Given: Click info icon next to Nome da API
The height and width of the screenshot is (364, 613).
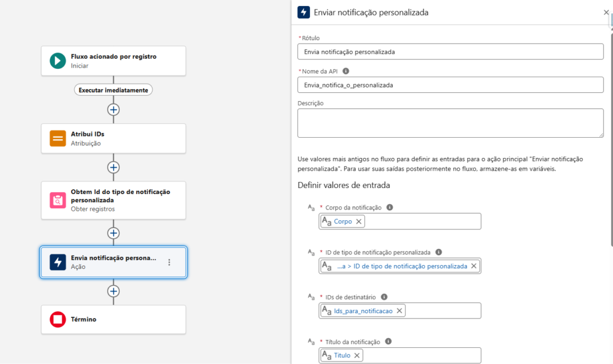Looking at the screenshot, I should (345, 71).
